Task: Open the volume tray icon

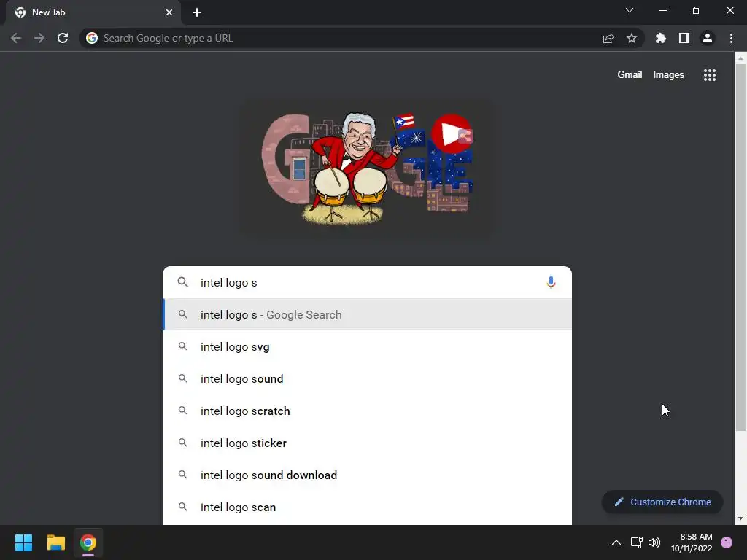Action: tap(654, 542)
